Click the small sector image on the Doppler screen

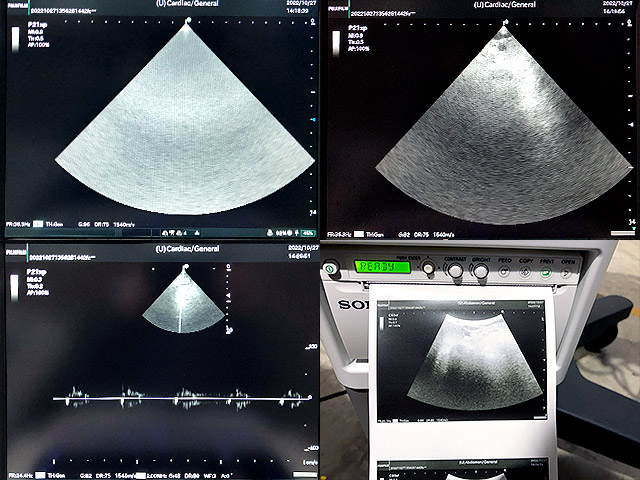point(184,302)
